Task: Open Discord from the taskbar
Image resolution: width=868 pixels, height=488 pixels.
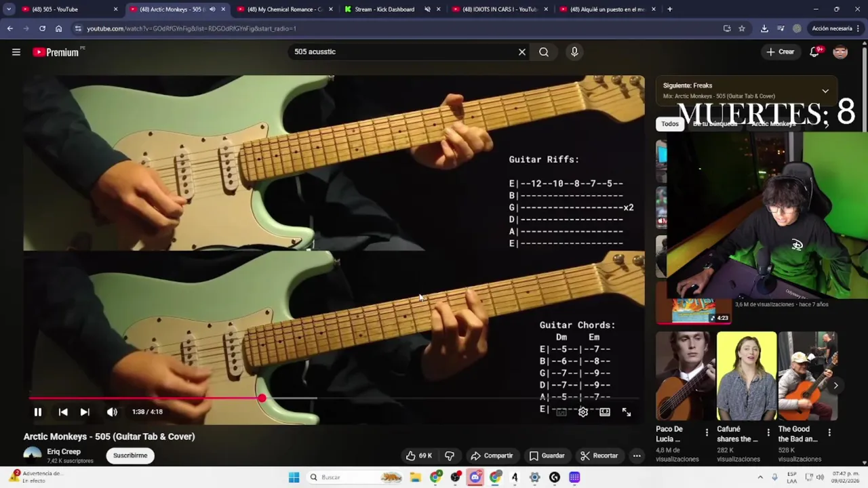Action: point(475,477)
